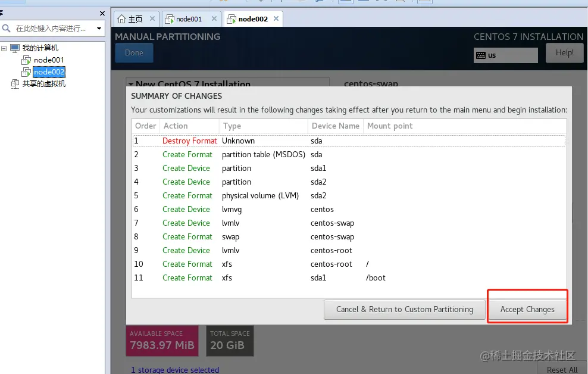The width and height of the screenshot is (588, 374).
Task: Click the Order column header
Action: tap(145, 126)
